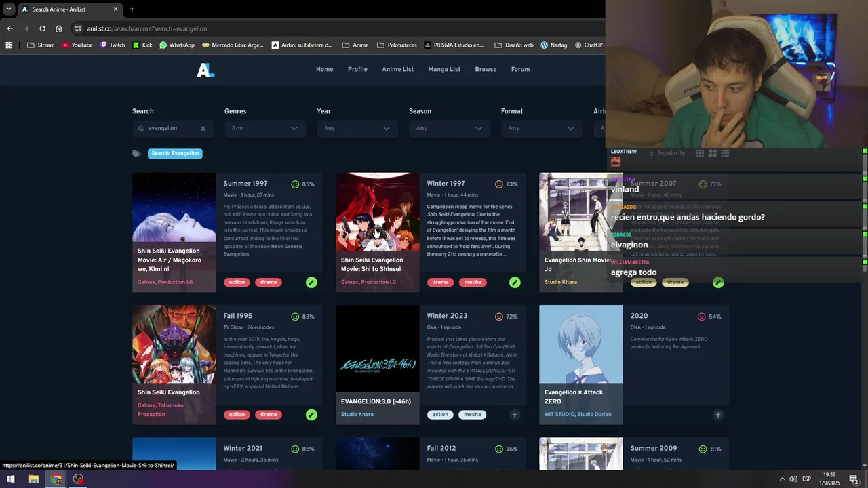Click the address bar URL
Image resolution: width=868 pixels, height=488 pixels.
coord(147,28)
